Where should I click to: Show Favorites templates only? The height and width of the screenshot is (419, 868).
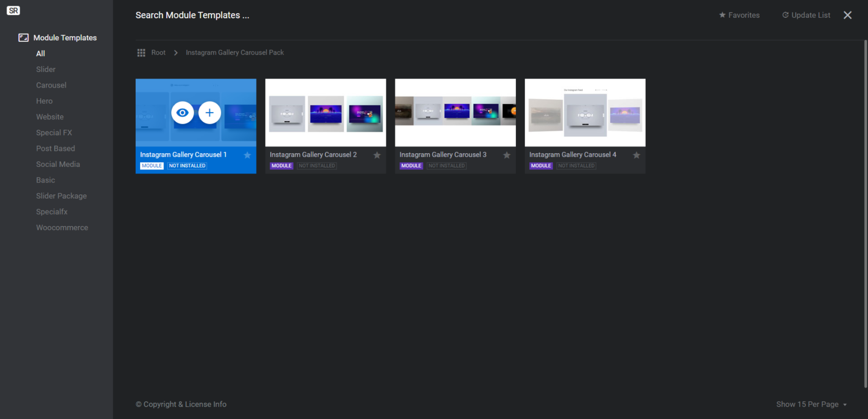[740, 15]
